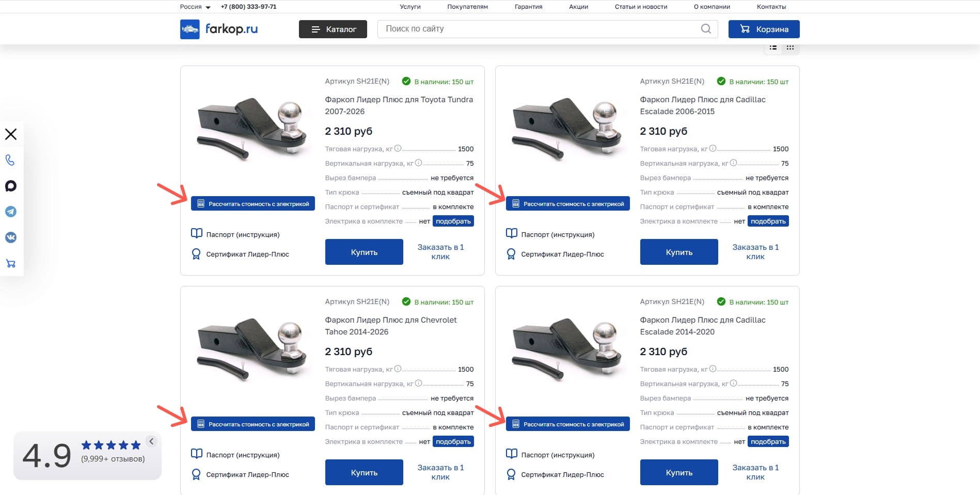The image size is (980, 495).
Task: Open the Telegram icon in the sidebar
Action: (x=10, y=212)
